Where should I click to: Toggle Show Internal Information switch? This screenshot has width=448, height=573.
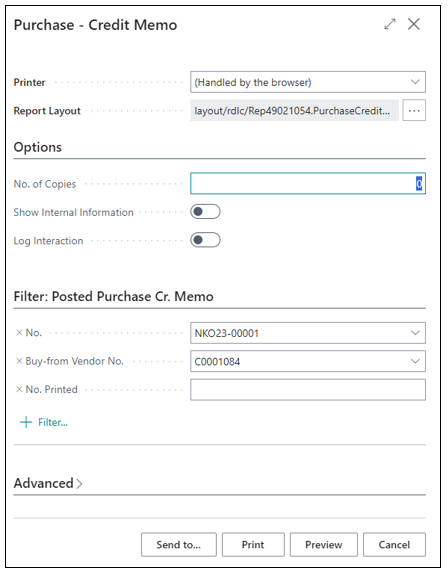point(205,212)
